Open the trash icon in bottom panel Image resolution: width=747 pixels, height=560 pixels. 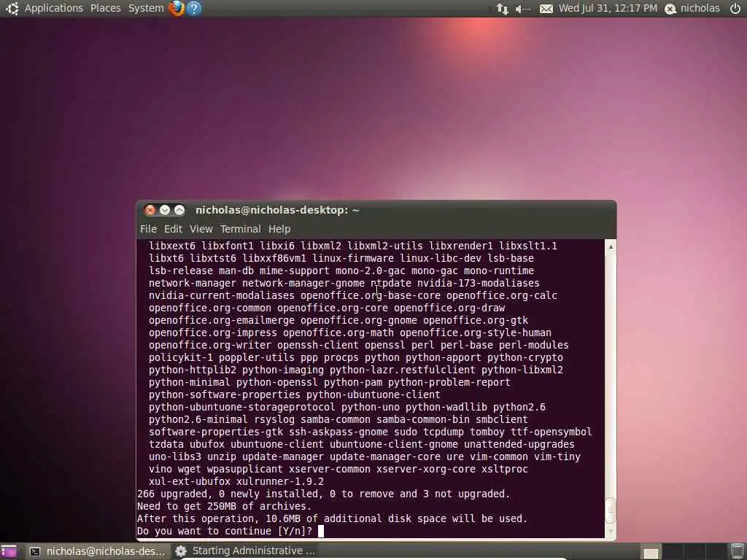[x=738, y=551]
